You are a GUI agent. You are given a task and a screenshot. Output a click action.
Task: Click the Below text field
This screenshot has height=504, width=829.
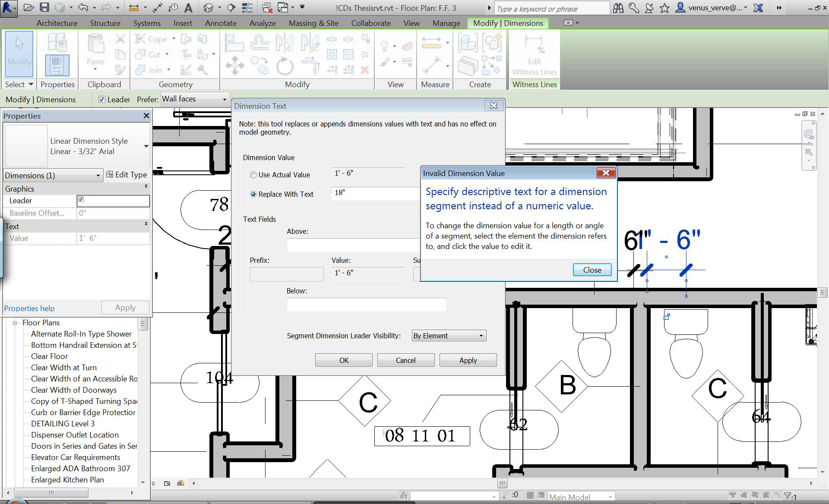[366, 305]
